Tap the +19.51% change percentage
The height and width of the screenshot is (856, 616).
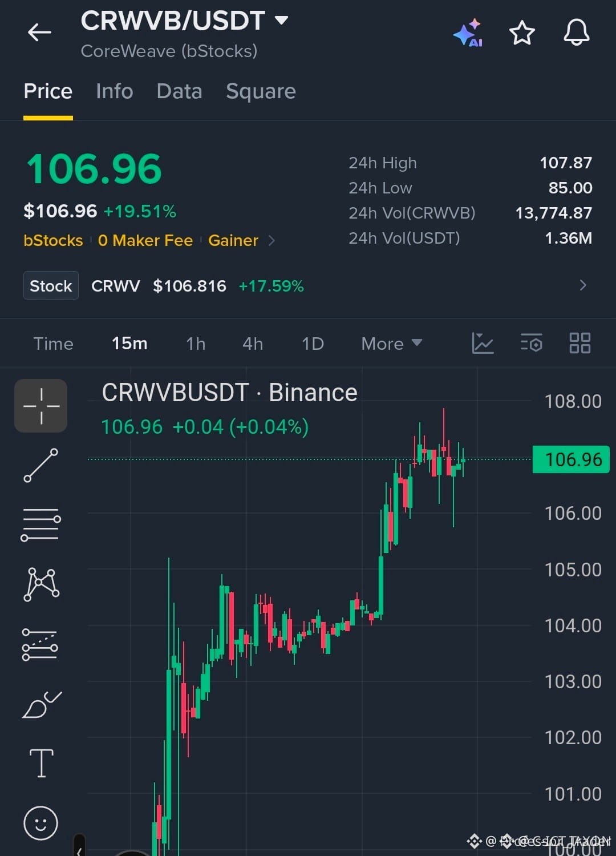point(140,211)
